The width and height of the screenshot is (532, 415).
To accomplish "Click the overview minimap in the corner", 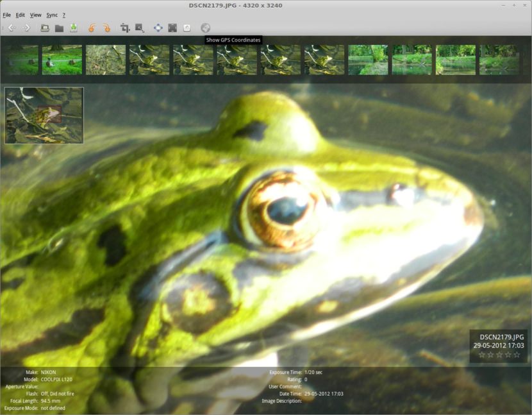I will click(44, 115).
